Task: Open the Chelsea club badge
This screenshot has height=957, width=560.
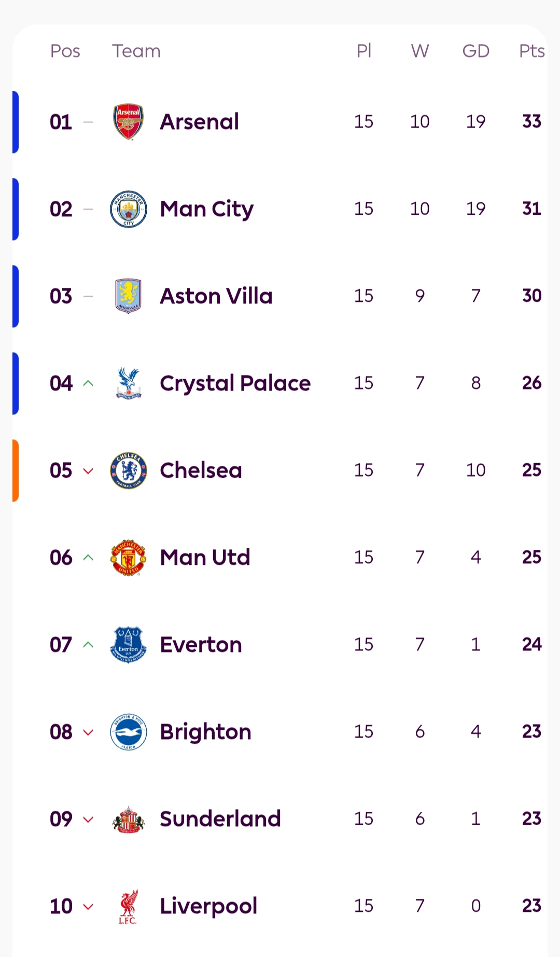Action: click(128, 470)
